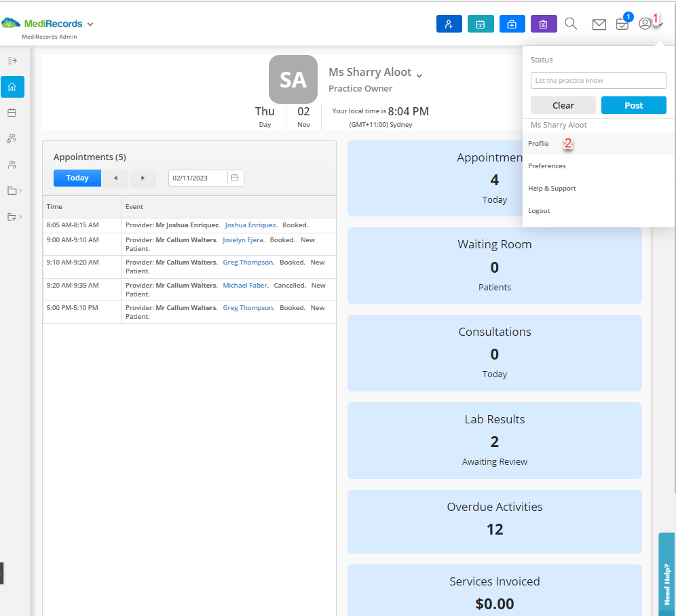Click the add new patient icon button
676x616 pixels.
pyautogui.click(x=449, y=24)
